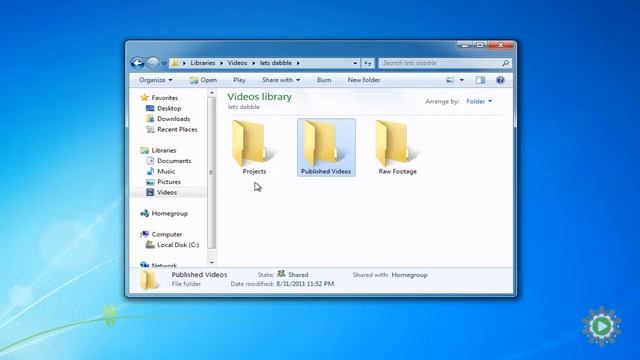640x360 pixels.
Task: Click Videos in the address bar path
Action: tap(237, 63)
